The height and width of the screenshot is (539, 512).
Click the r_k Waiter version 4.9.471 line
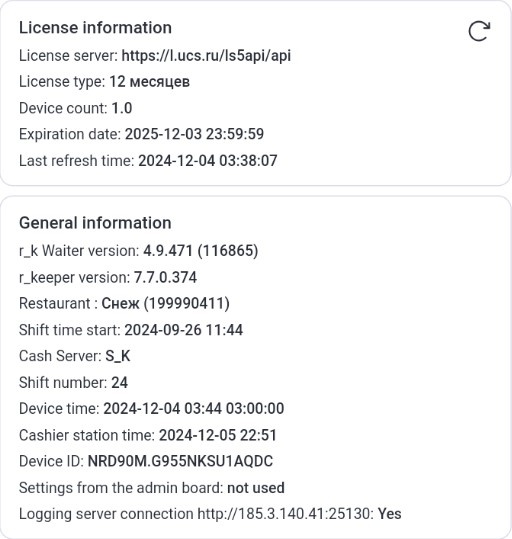pyautogui.click(x=139, y=251)
